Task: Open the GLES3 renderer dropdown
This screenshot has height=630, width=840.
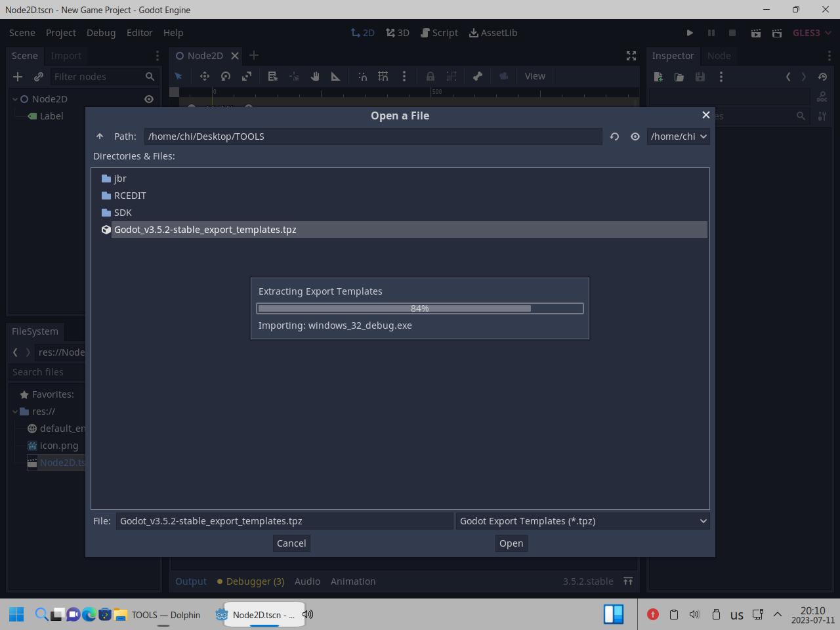Action: point(812,33)
